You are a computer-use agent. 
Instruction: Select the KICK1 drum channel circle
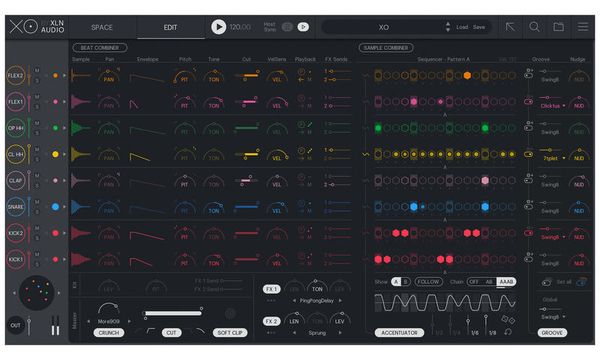(16, 259)
